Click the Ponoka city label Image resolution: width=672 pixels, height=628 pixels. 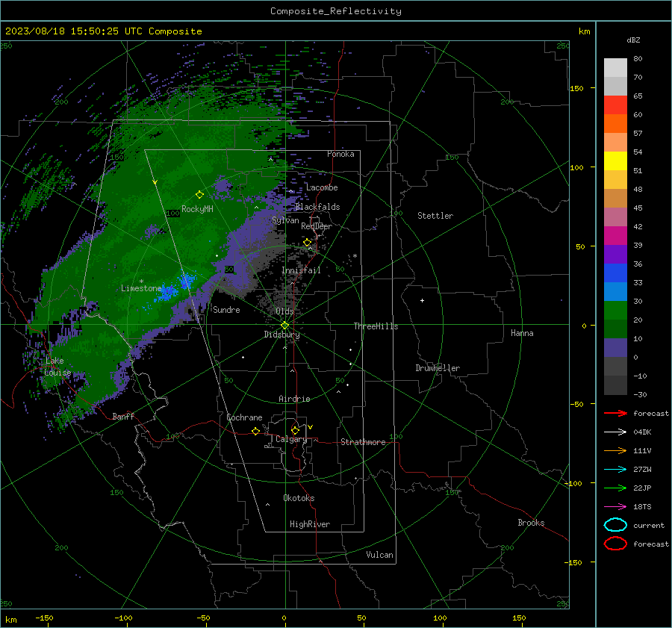340,154
